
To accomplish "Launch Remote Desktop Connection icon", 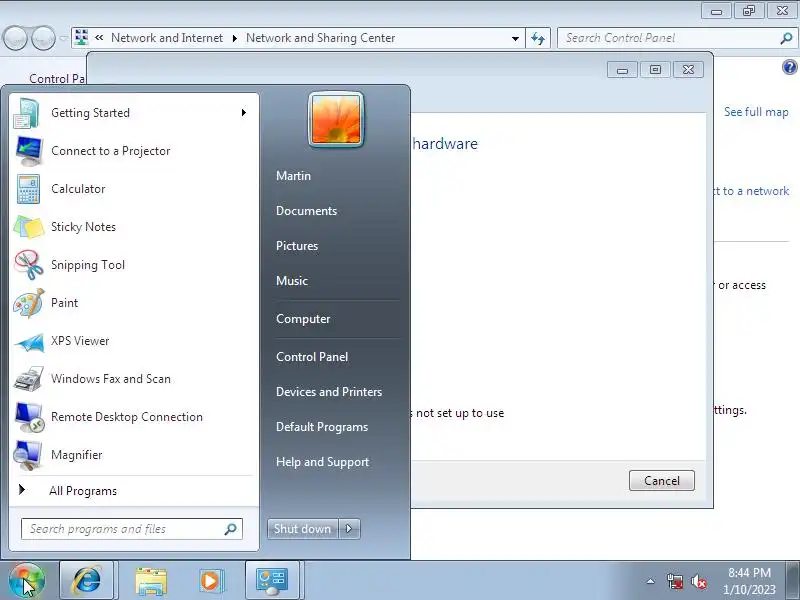I will point(29,417).
